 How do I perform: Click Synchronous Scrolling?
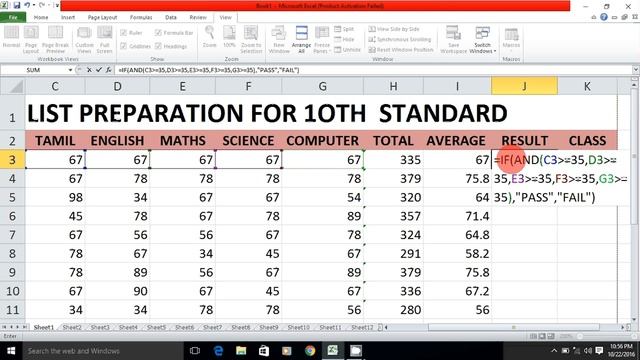[x=400, y=39]
